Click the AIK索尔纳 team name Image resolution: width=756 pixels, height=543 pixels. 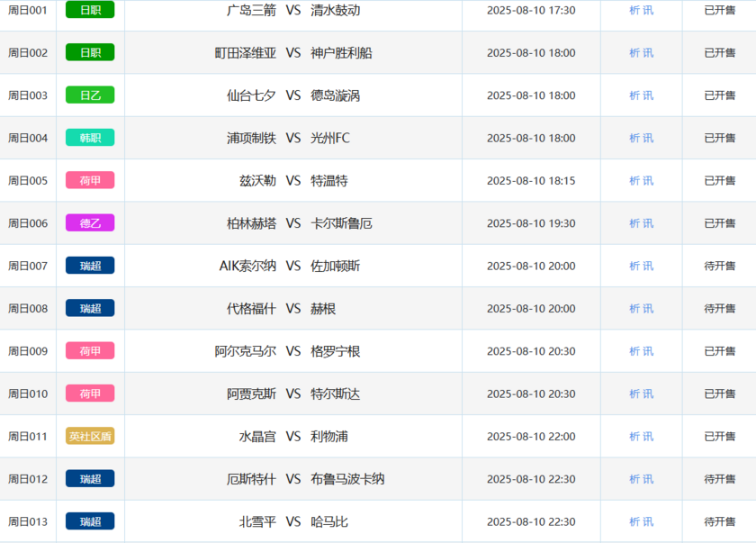pyautogui.click(x=247, y=266)
